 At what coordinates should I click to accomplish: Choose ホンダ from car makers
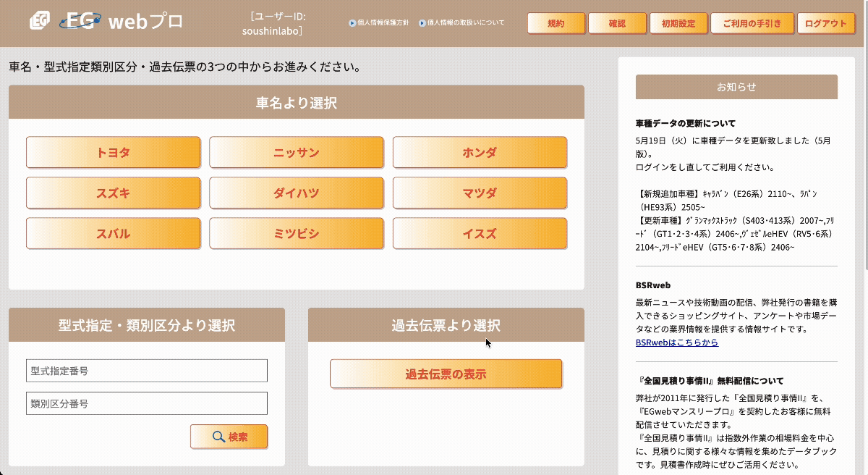(x=480, y=153)
